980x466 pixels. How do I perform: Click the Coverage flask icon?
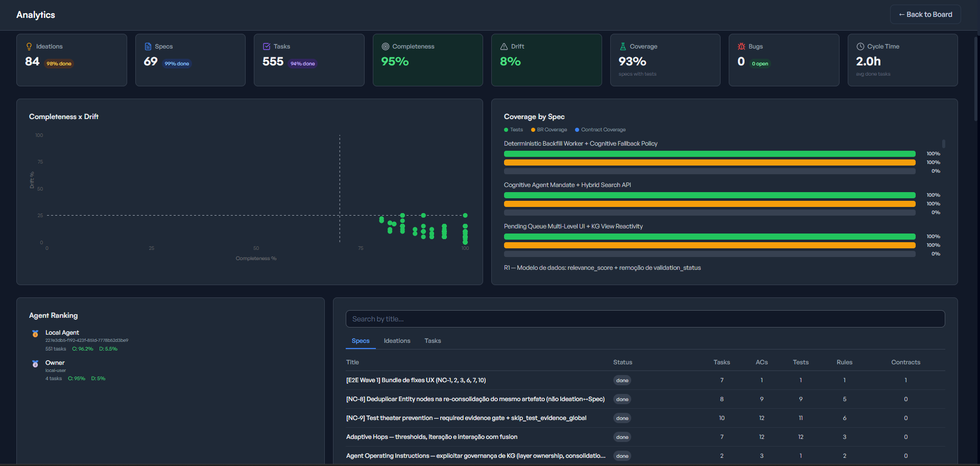[x=622, y=46]
